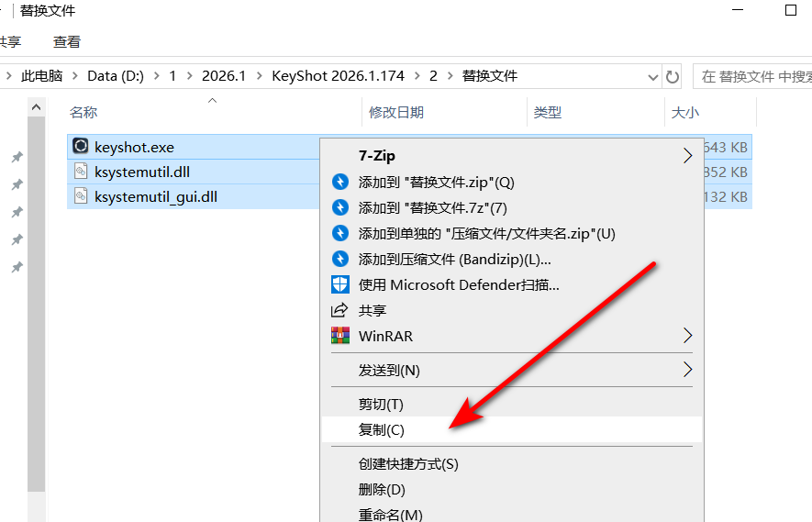Screen dimensions: 812x522
Task: Expand breadcrumb chevron after 2026.1
Action: click(x=260, y=76)
